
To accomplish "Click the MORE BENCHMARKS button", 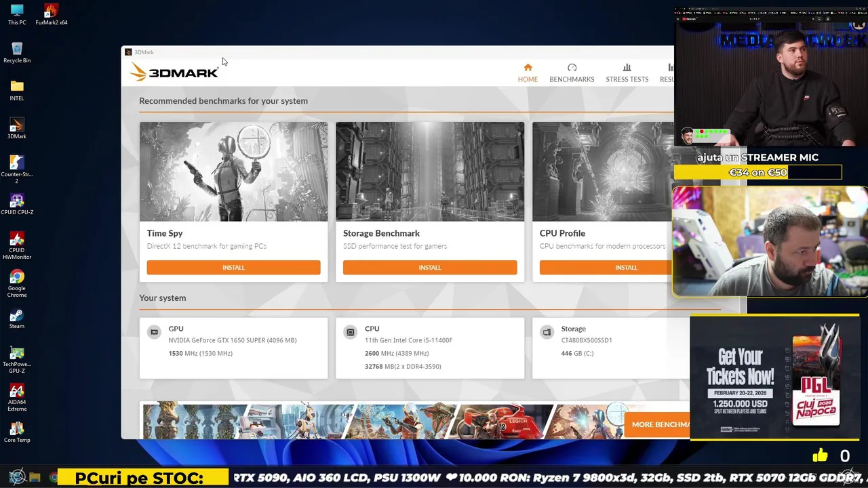I will [x=656, y=424].
